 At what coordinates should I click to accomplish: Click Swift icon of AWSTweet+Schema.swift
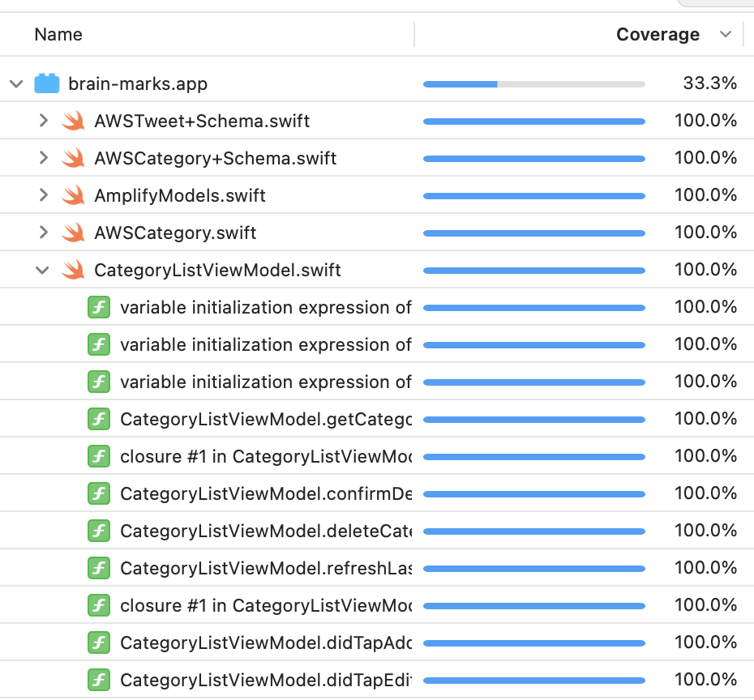tap(73, 121)
